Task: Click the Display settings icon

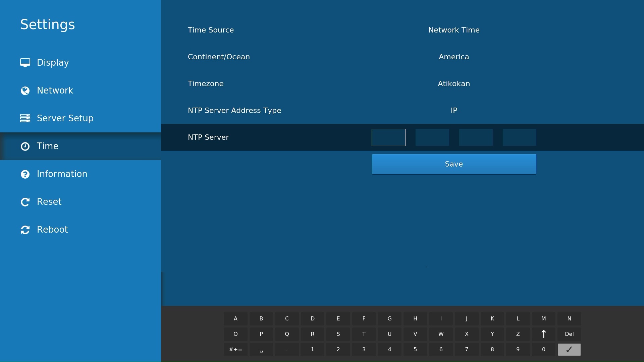Action: [25, 62]
